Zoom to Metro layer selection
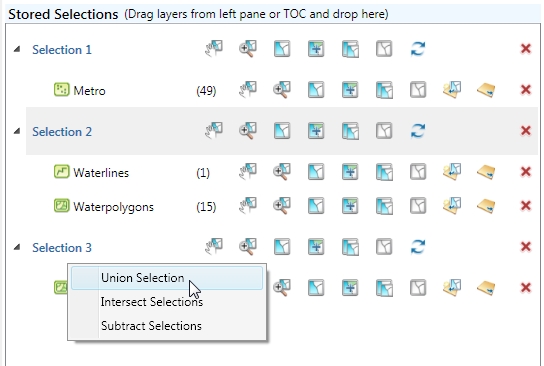The height and width of the screenshot is (366, 544). pos(282,90)
